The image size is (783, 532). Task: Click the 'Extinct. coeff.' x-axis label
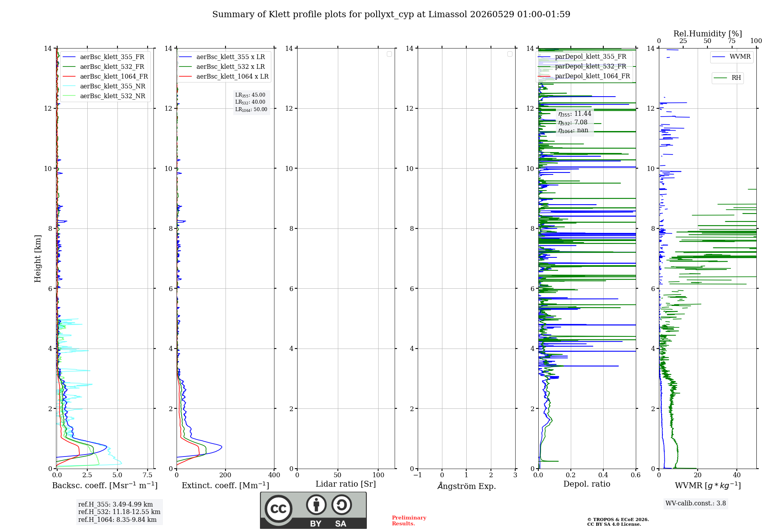[226, 485]
